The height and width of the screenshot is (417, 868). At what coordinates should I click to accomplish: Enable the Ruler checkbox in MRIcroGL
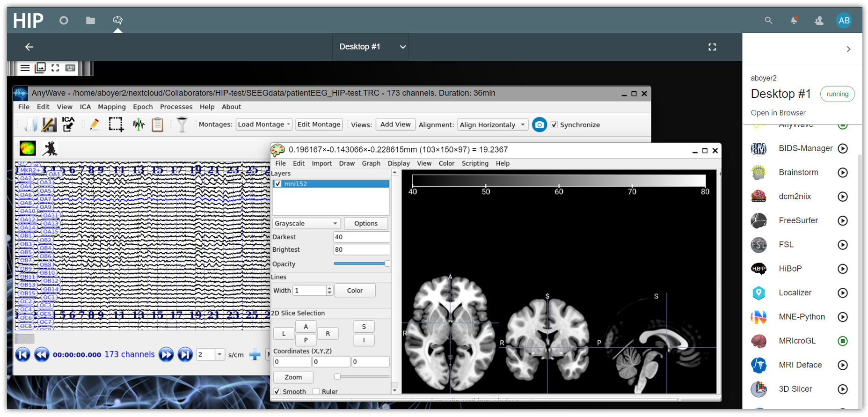point(316,391)
